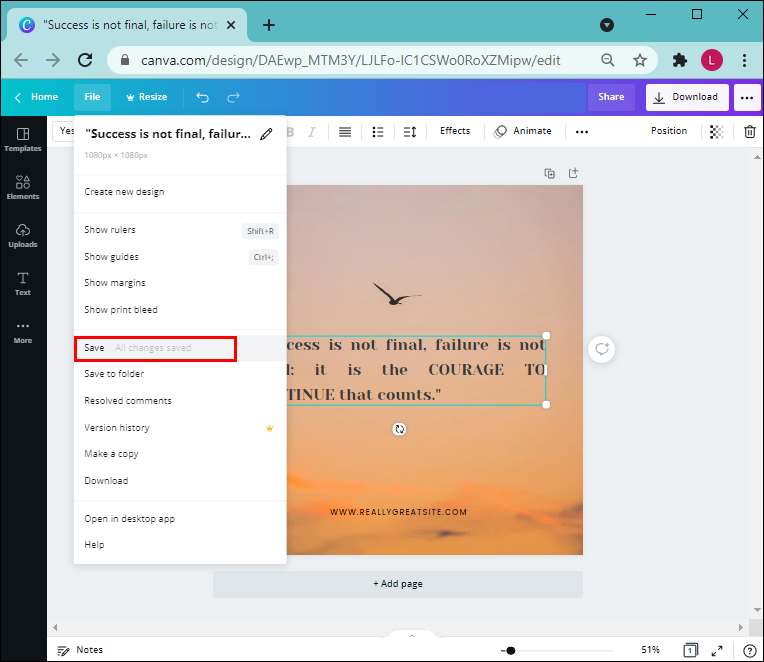This screenshot has width=764, height=662.
Task: Click + Add page button
Action: [x=398, y=584]
